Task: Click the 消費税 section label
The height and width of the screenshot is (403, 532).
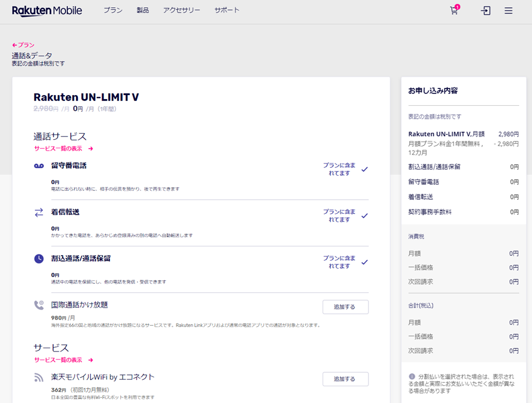Action: [x=416, y=236]
